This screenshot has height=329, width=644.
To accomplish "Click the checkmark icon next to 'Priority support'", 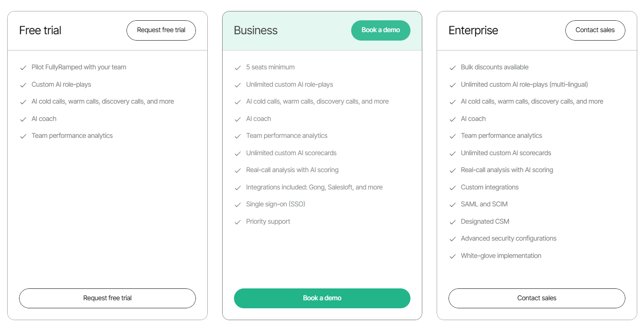I will point(238,222).
